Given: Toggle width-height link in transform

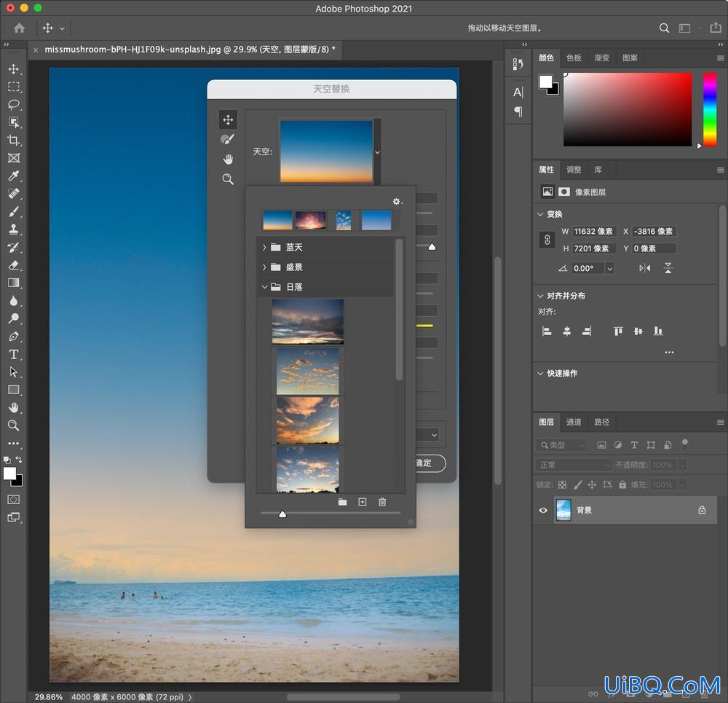Looking at the screenshot, I should tap(547, 240).
